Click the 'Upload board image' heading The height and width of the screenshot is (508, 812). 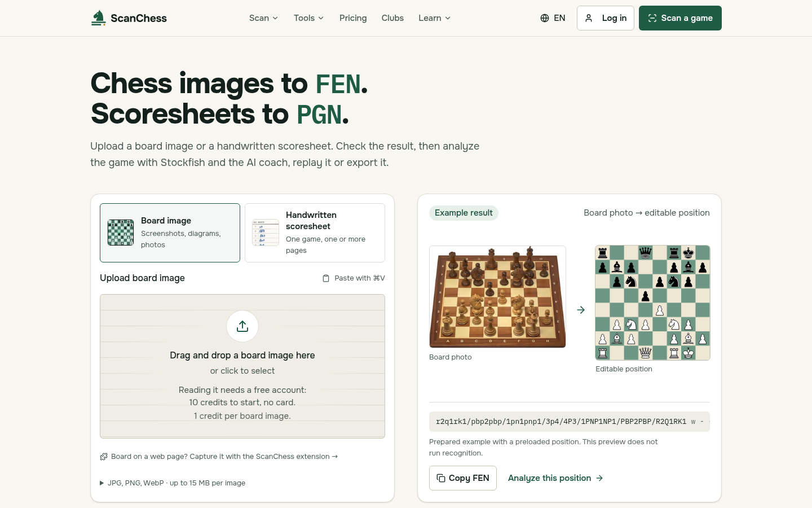tap(142, 278)
